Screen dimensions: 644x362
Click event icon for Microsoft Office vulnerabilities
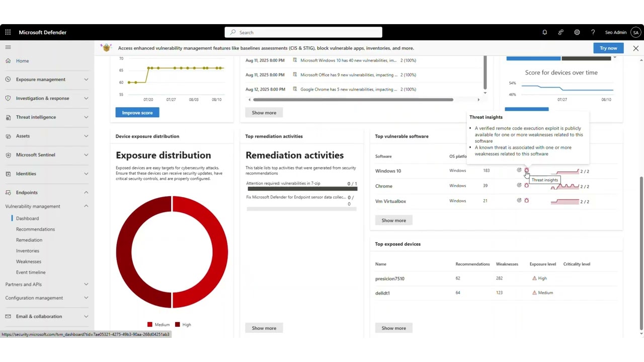tap(295, 74)
